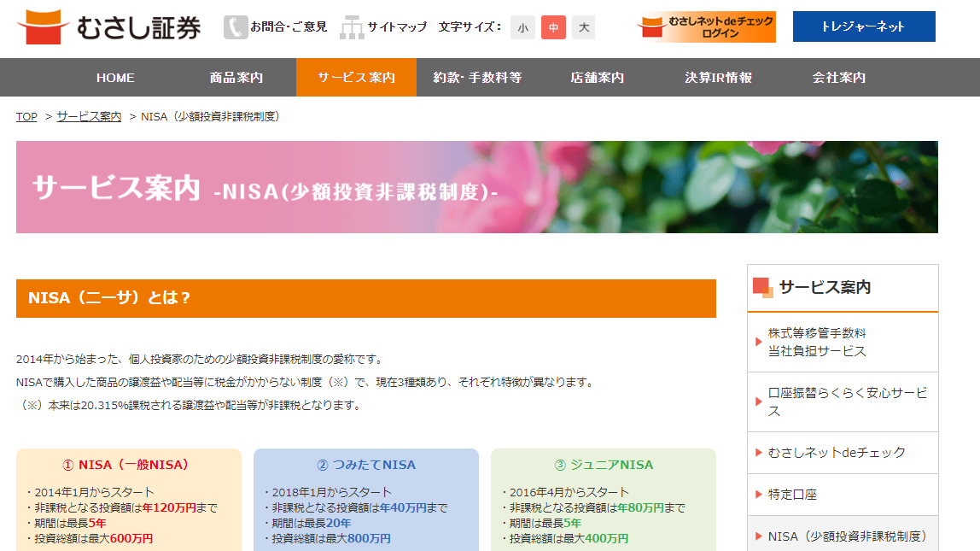The image size is (980, 551).
Task: Click the トレジャーネット button
Action: click(x=864, y=26)
